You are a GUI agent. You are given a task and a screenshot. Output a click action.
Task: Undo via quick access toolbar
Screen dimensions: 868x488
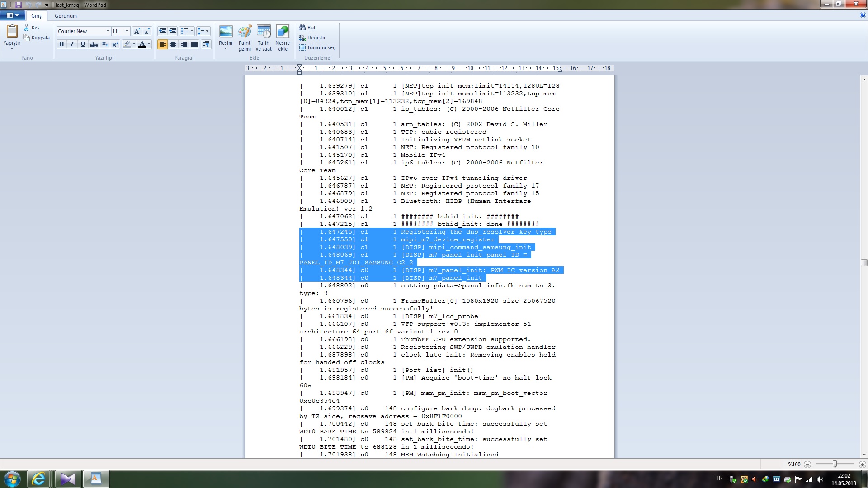click(28, 5)
